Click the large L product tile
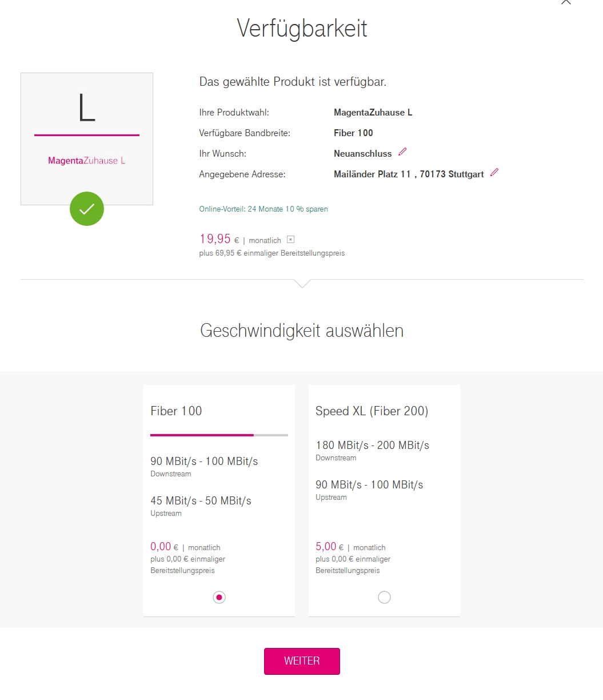The height and width of the screenshot is (700, 603). [87, 138]
